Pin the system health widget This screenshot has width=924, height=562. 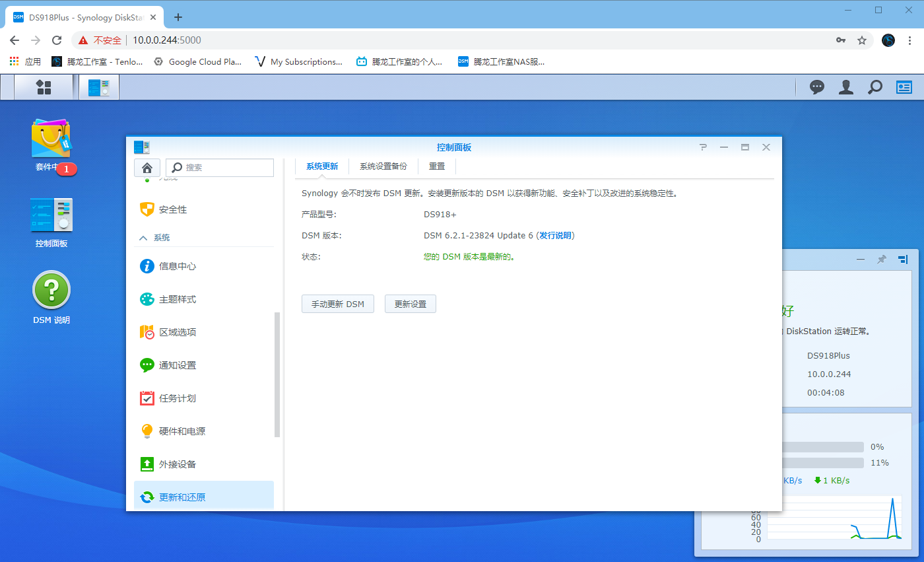881,260
